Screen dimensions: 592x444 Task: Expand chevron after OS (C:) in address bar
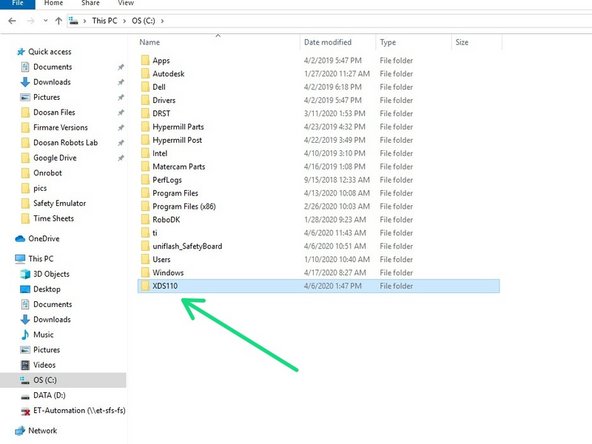(162, 21)
